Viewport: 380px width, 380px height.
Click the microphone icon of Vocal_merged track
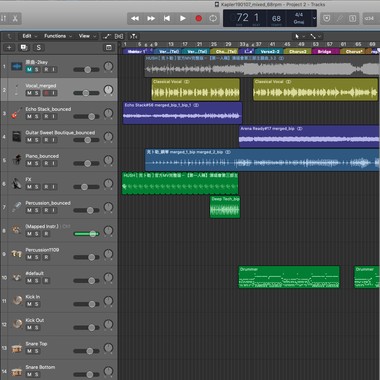tap(17, 90)
